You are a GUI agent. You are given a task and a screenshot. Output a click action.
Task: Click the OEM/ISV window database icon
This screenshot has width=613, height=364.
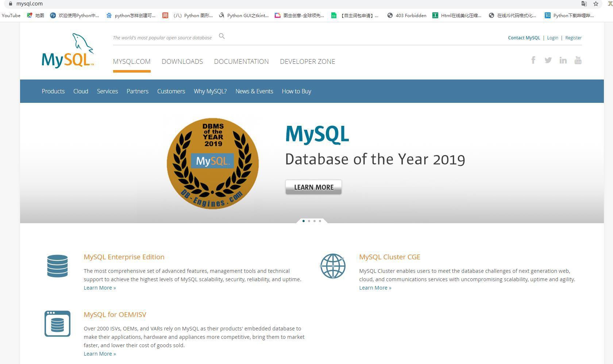pyautogui.click(x=57, y=324)
